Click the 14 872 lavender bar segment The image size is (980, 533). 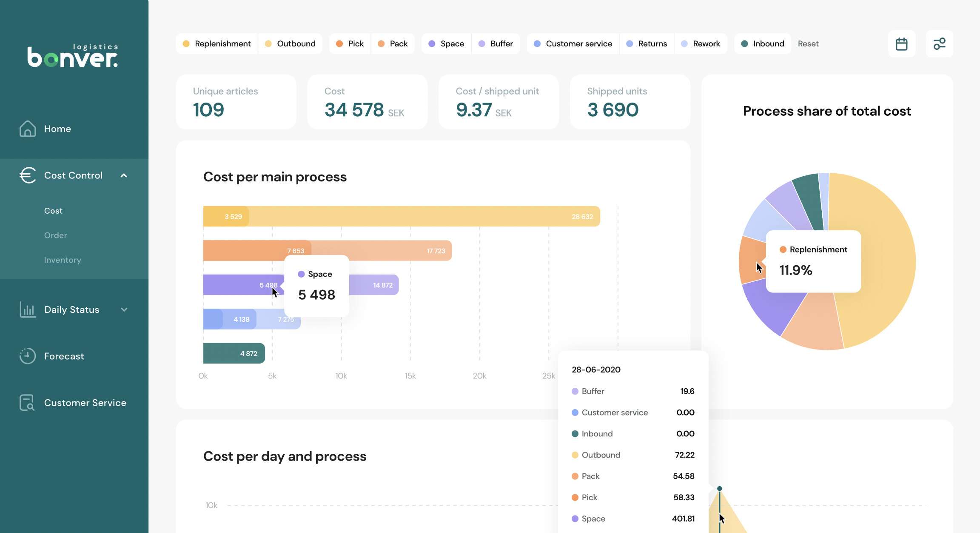[374, 285]
